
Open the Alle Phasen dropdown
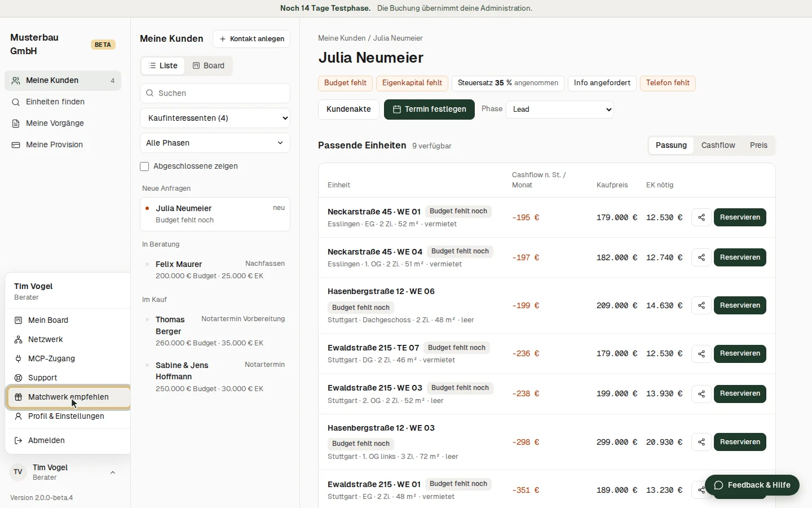tap(215, 143)
